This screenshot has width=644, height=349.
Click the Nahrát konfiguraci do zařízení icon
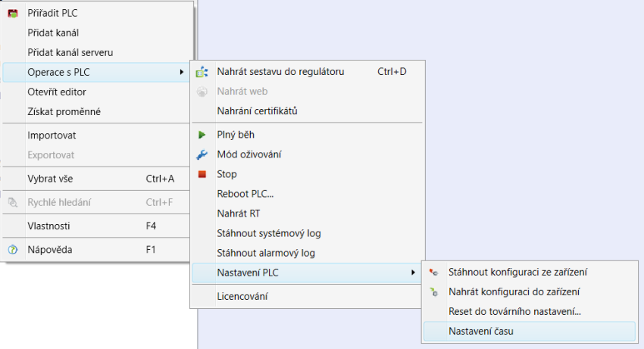pyautogui.click(x=433, y=292)
